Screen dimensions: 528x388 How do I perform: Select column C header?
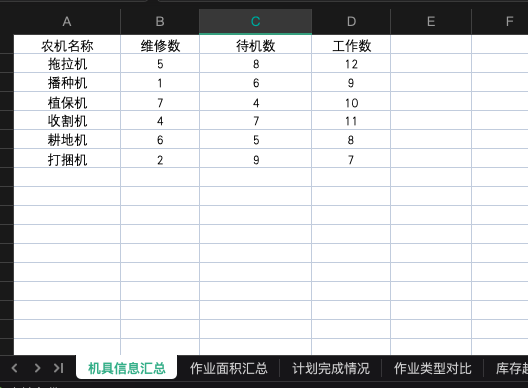click(x=256, y=22)
